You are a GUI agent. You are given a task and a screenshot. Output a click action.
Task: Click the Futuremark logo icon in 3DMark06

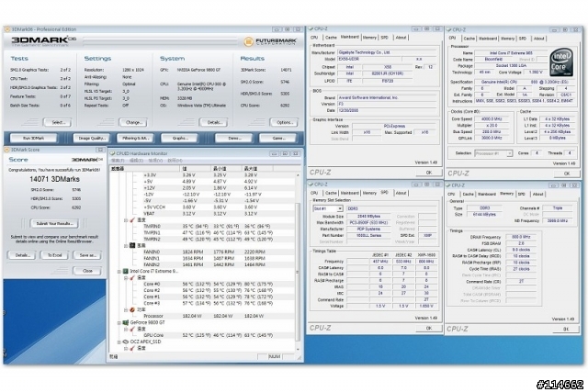(x=248, y=42)
